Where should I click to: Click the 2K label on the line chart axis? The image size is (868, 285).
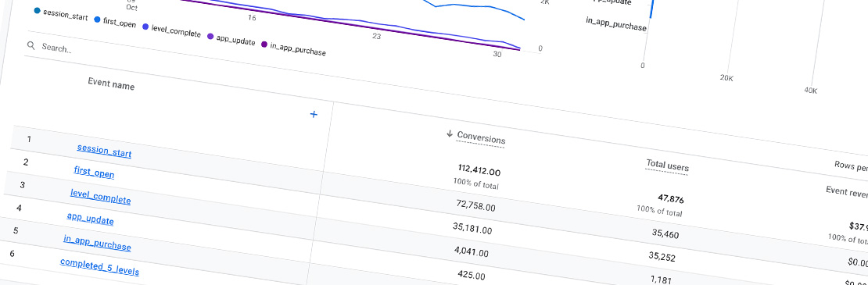[x=544, y=2]
